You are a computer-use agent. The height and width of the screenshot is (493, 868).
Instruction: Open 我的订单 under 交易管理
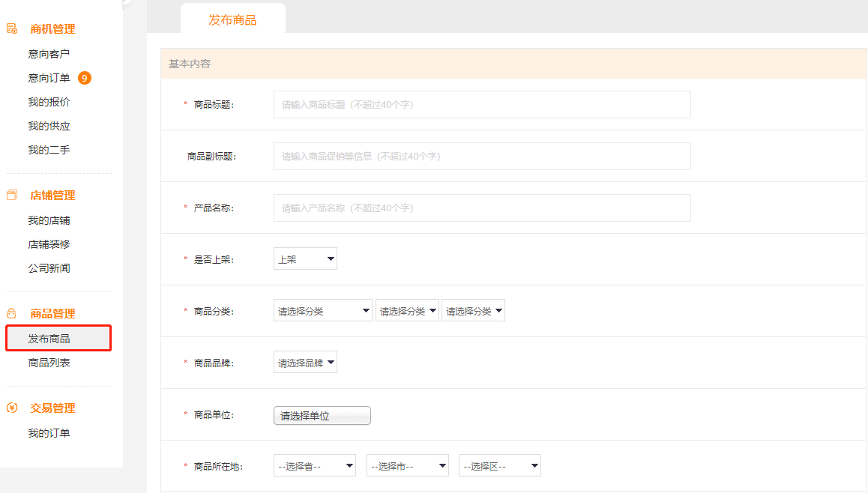pyautogui.click(x=49, y=433)
